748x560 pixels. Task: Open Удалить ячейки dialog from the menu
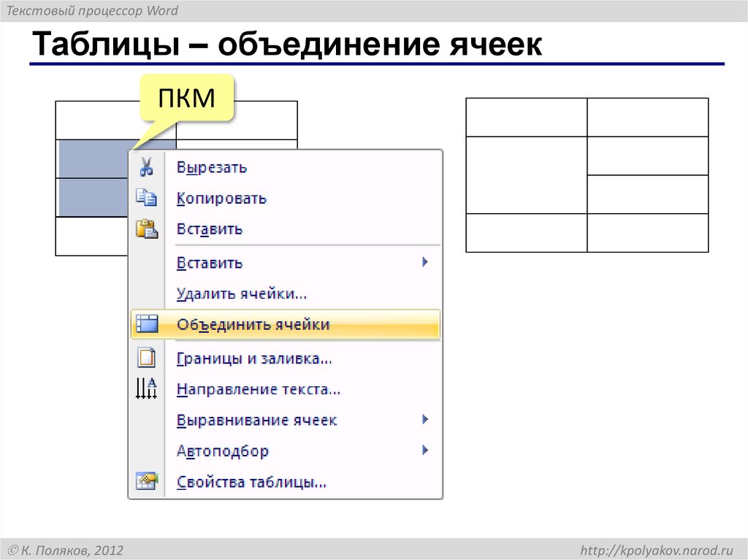tap(241, 293)
